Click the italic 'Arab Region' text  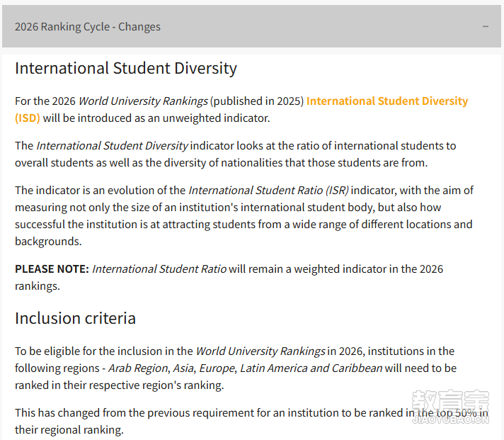[138, 368]
